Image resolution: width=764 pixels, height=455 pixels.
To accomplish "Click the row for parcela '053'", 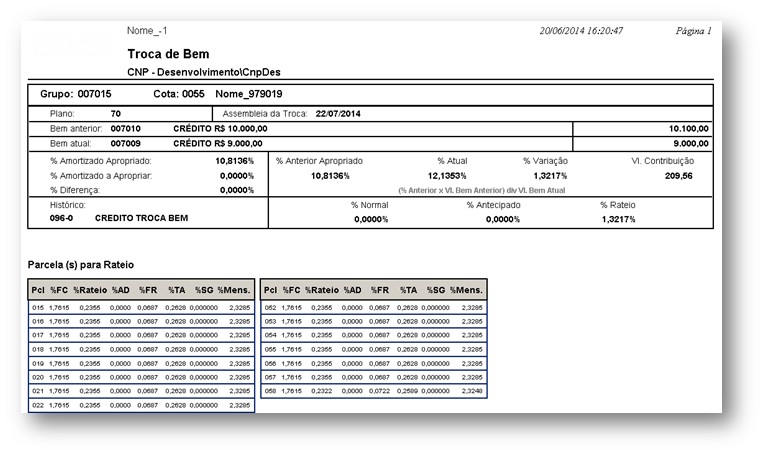I will 374,322.
